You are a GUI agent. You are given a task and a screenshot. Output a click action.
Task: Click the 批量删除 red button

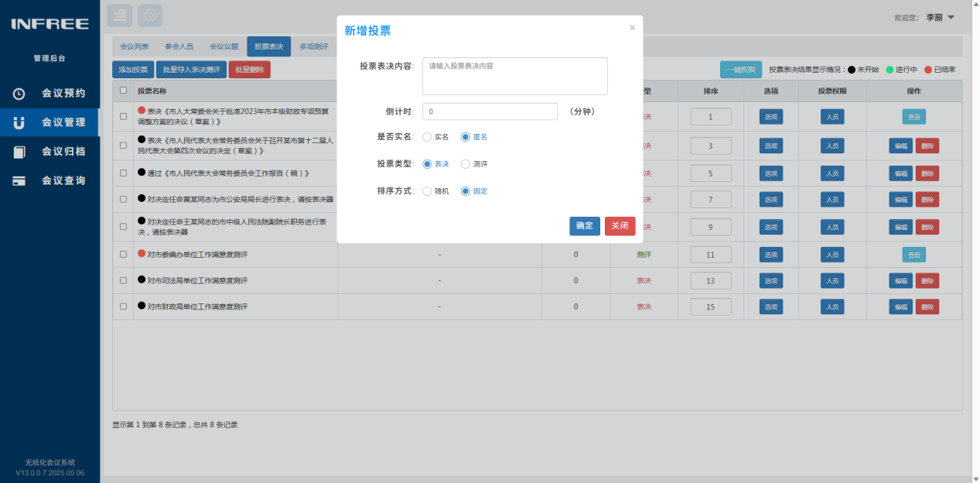[249, 70]
